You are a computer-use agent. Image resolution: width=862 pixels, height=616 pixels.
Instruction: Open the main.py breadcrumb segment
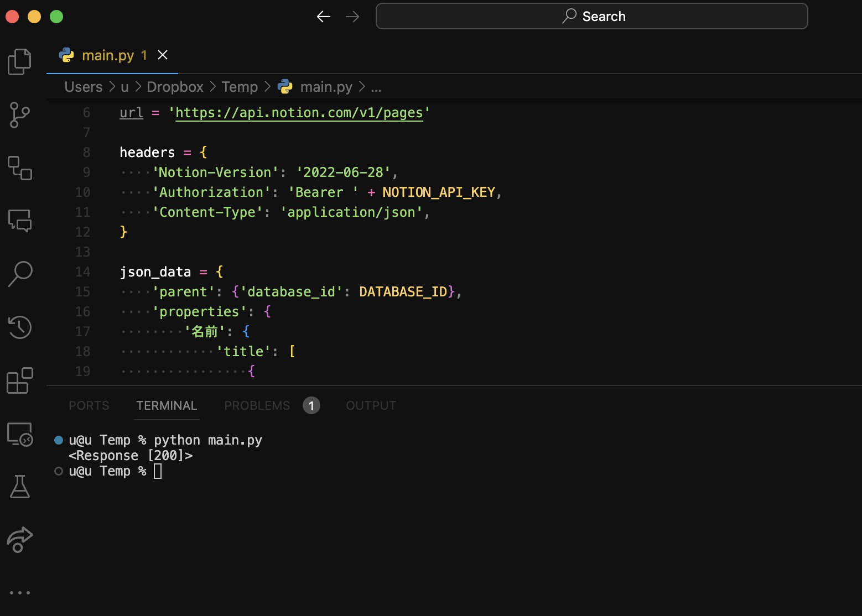[326, 87]
